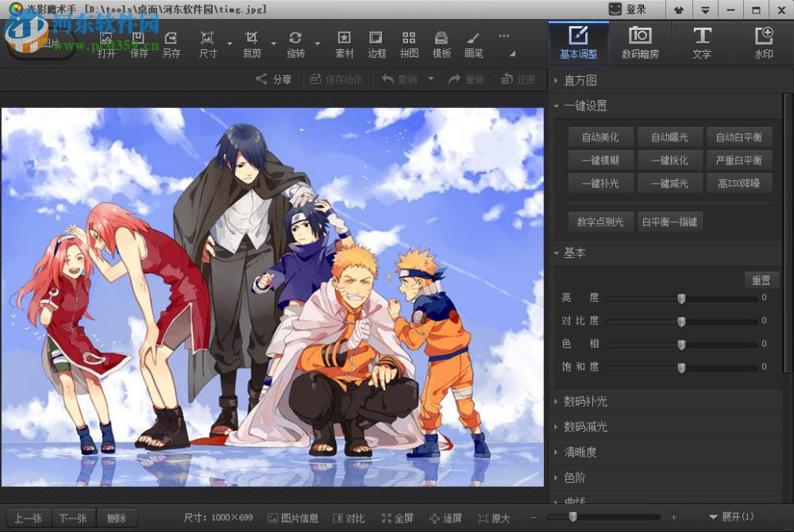The width and height of the screenshot is (794, 532).
Task: Switch to 全屏 fullscreen view
Action: [x=397, y=518]
